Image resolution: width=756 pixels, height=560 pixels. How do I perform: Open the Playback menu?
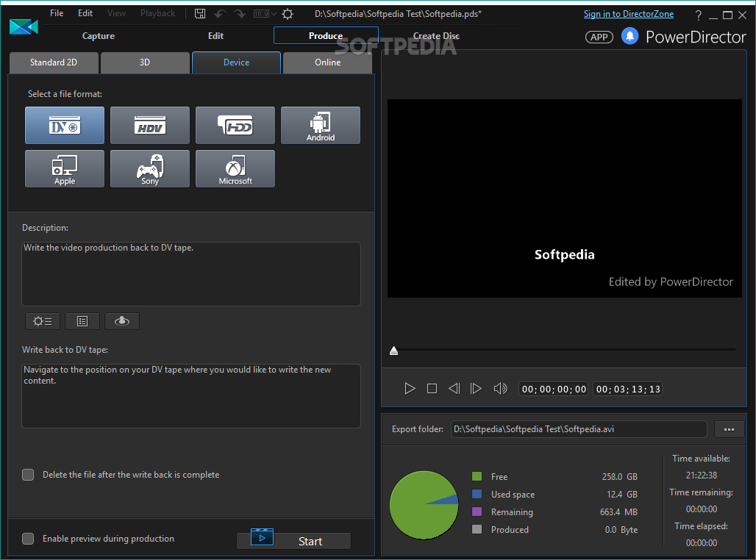(x=157, y=13)
